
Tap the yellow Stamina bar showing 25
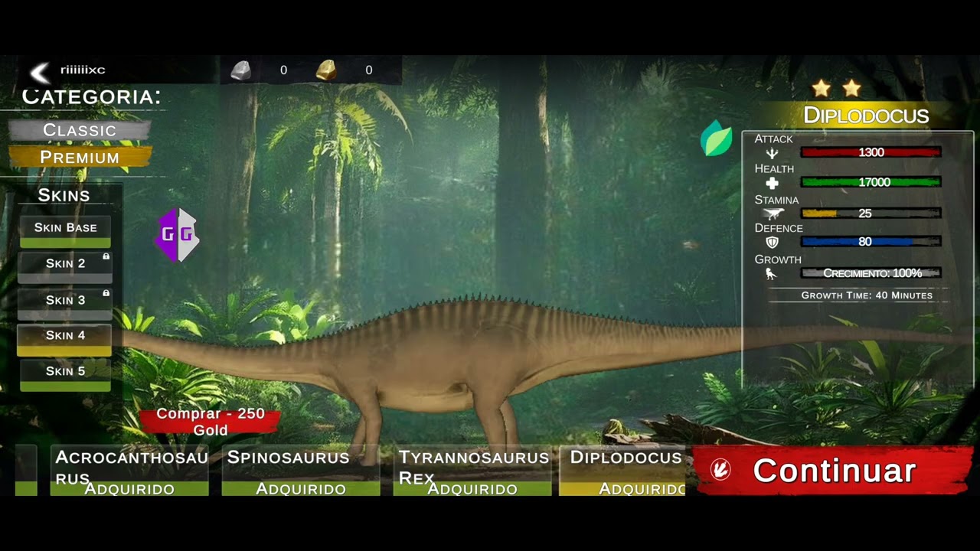click(871, 214)
